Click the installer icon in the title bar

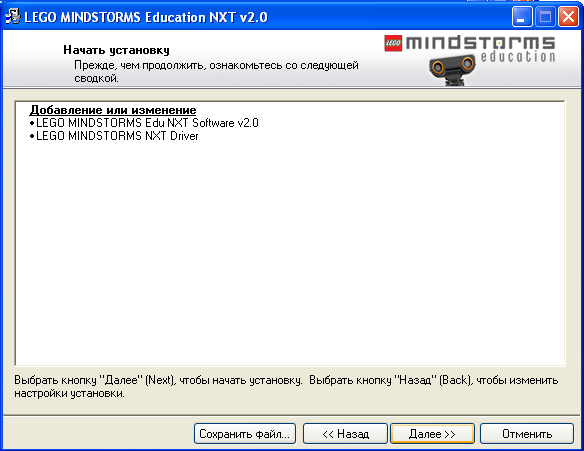point(13,16)
